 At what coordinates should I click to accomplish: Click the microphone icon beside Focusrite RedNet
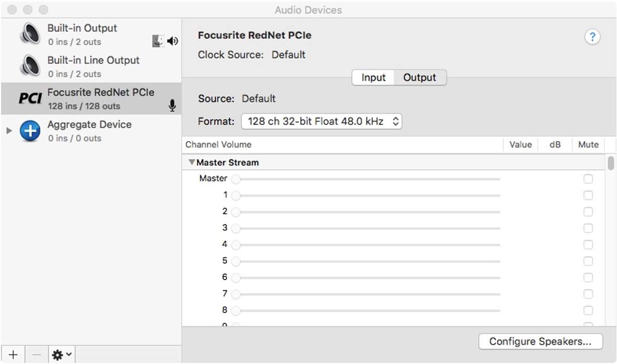(172, 105)
